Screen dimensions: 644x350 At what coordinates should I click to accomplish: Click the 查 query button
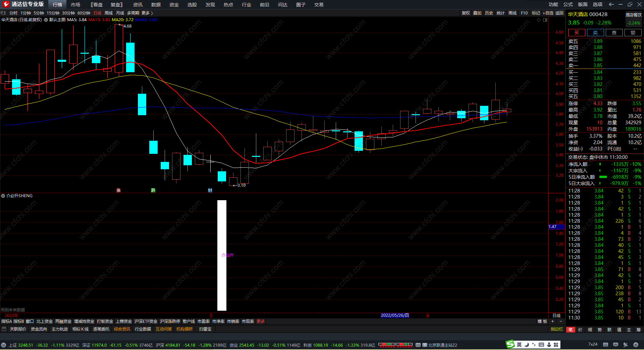(614, 33)
